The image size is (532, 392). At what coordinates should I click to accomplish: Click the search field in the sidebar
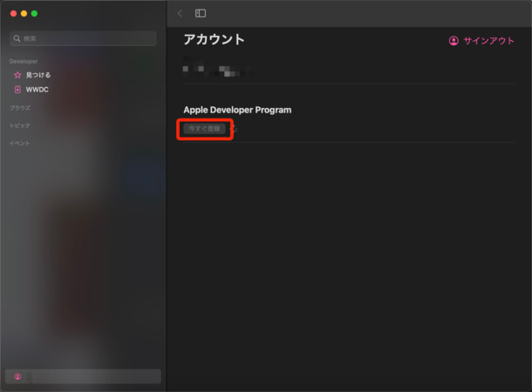click(83, 38)
